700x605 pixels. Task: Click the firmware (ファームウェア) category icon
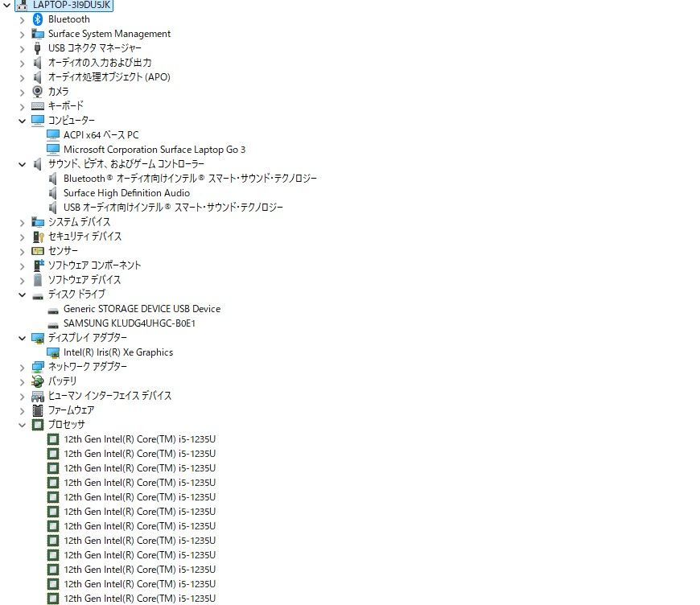coord(38,410)
